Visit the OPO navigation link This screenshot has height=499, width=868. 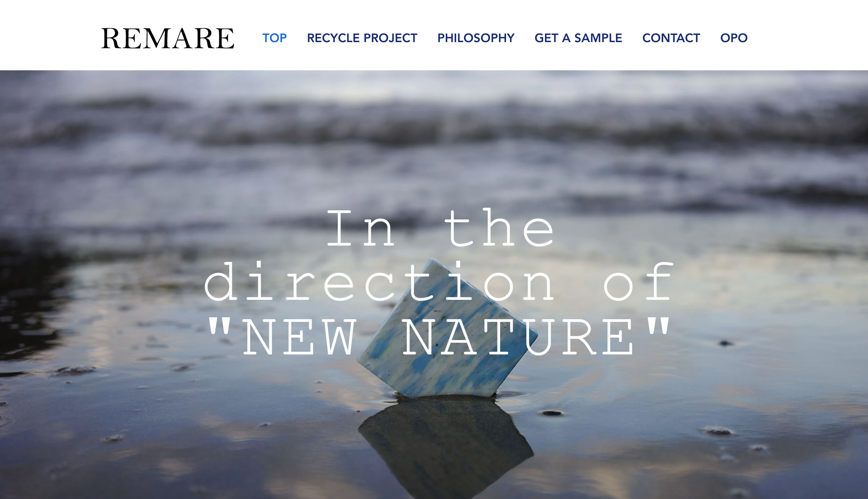pos(734,38)
